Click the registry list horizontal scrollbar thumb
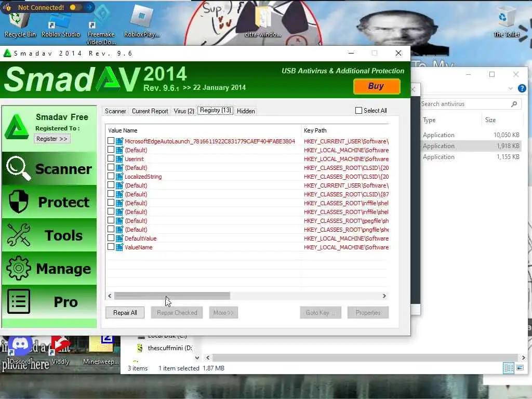This screenshot has width=532, height=399. pyautogui.click(x=172, y=296)
